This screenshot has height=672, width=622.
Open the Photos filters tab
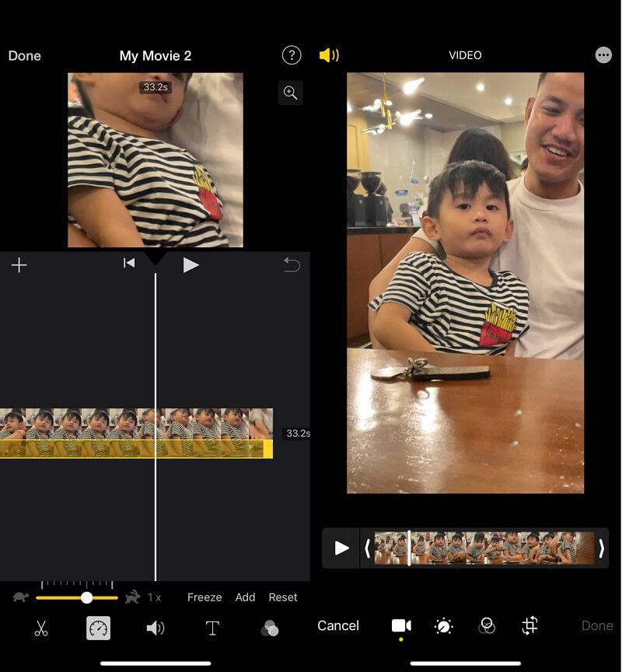pyautogui.click(x=487, y=626)
